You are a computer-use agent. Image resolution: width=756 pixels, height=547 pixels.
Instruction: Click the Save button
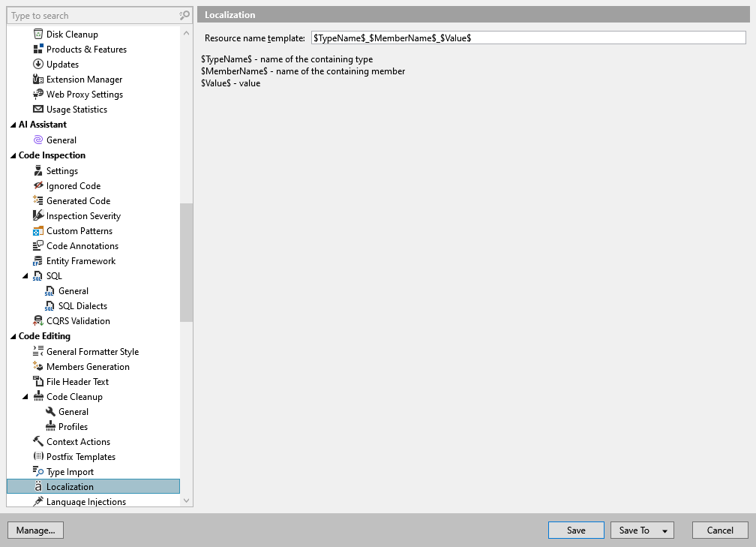pos(576,530)
